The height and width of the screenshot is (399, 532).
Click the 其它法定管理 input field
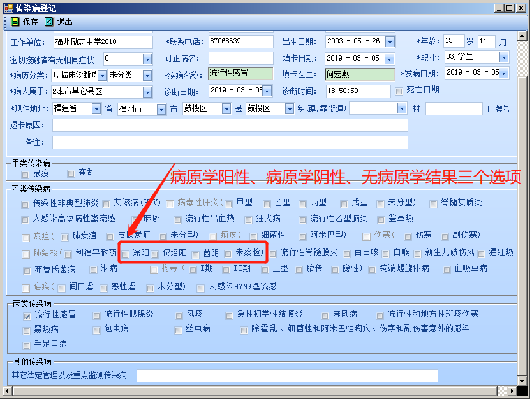click(x=287, y=375)
